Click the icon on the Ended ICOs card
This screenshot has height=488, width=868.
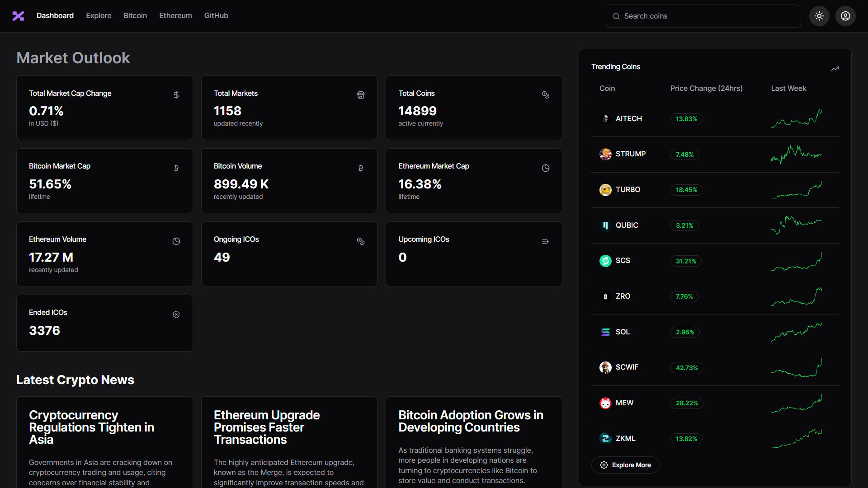176,314
